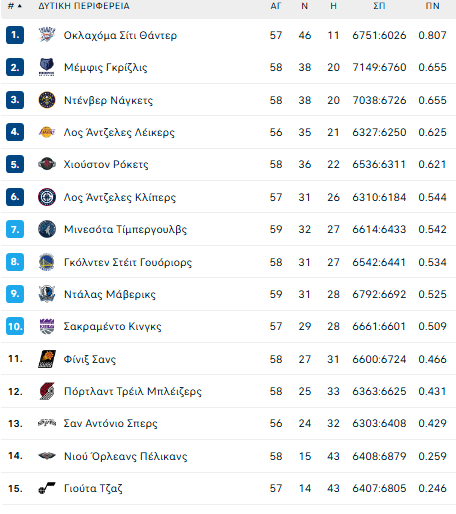
Task: Click the Portland Trail Blazers logo
Action: [x=47, y=391]
